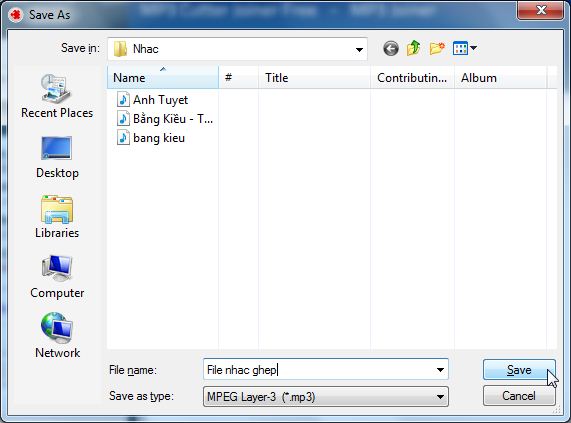Open Recent Places shortcut
Image resolution: width=571 pixels, height=423 pixels.
[57, 96]
